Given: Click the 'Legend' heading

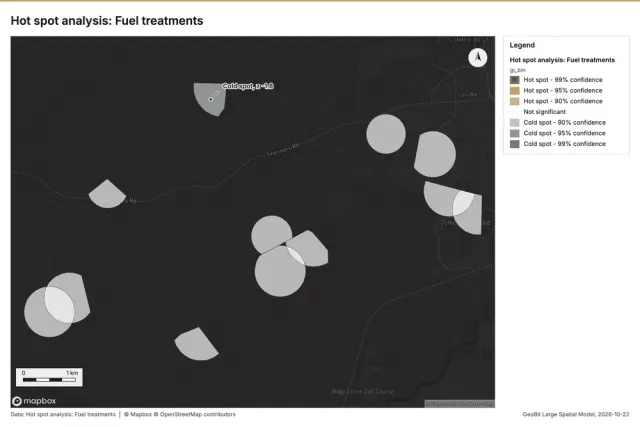Looking at the screenshot, I should point(522,45).
